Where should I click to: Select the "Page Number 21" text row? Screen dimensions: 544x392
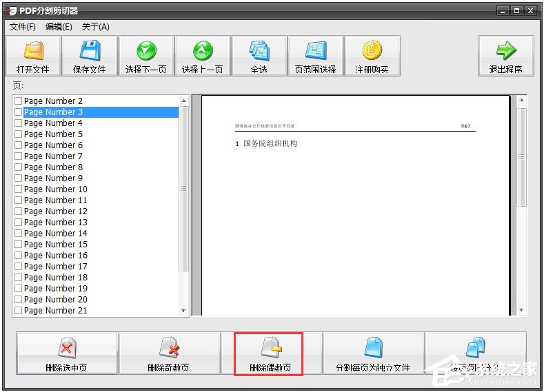coord(56,311)
